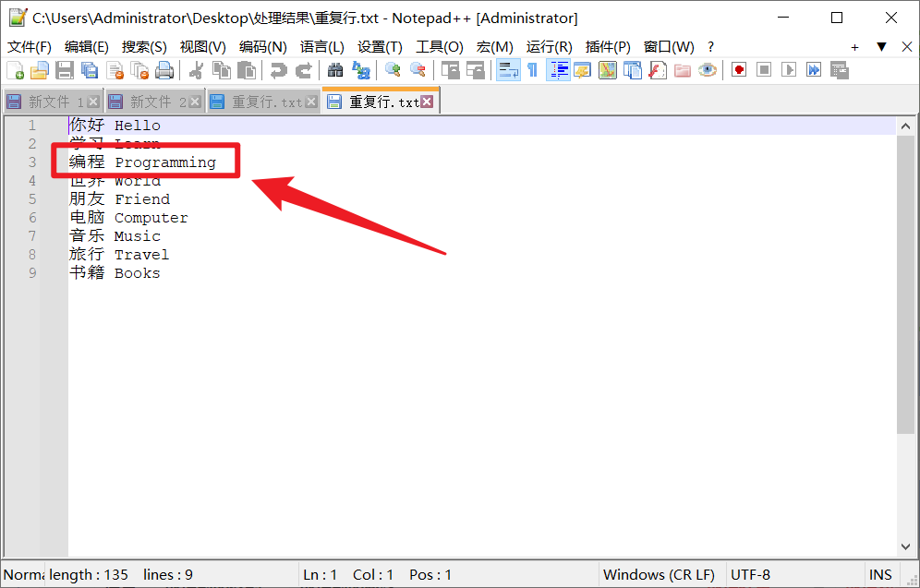Switch to the inactive 重复行.txt tab
The width and height of the screenshot is (920, 588).
[262, 102]
